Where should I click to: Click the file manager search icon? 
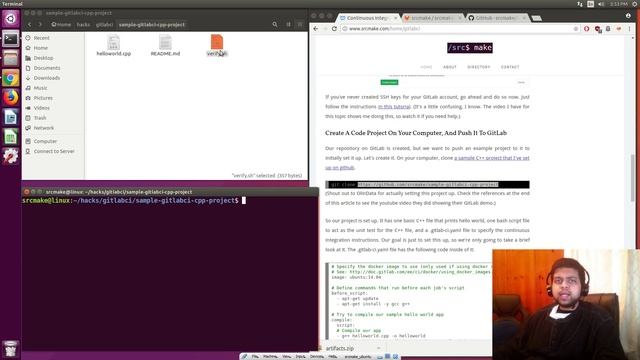point(275,24)
